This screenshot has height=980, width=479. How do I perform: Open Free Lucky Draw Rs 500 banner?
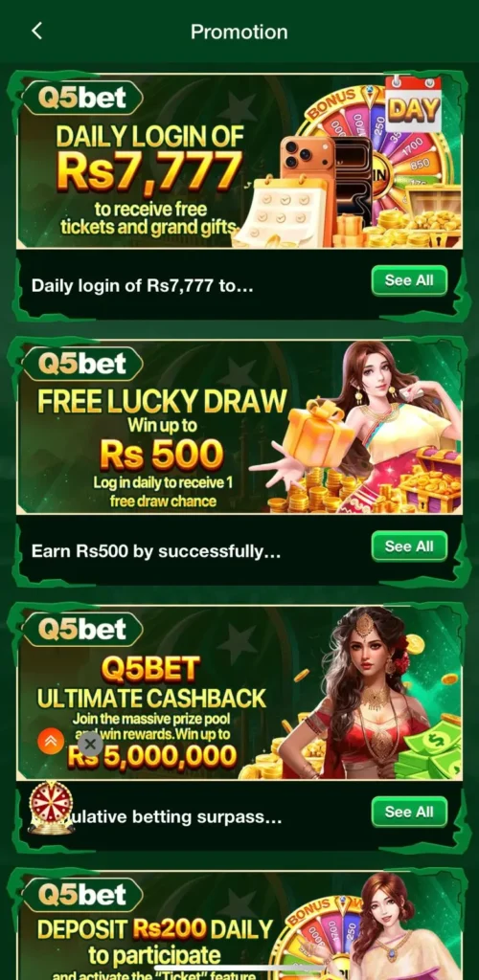(239, 427)
